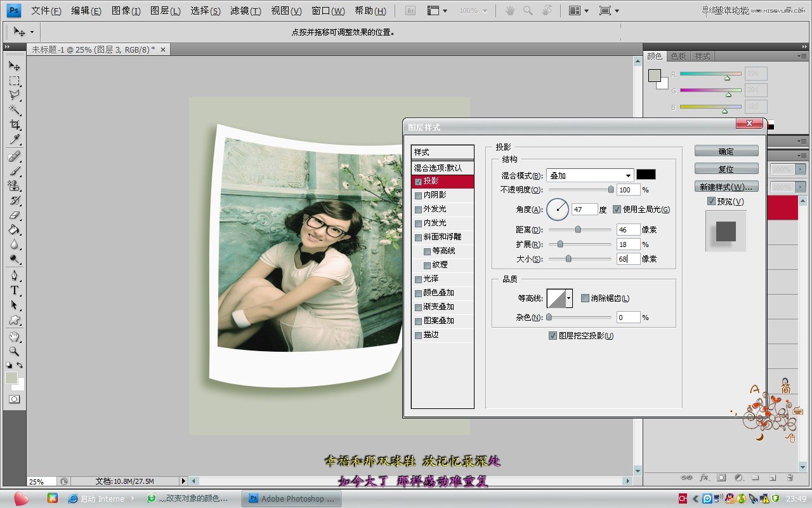Select the Rectangular Marquee tool
The width and height of the screenshot is (812, 508).
(14, 81)
